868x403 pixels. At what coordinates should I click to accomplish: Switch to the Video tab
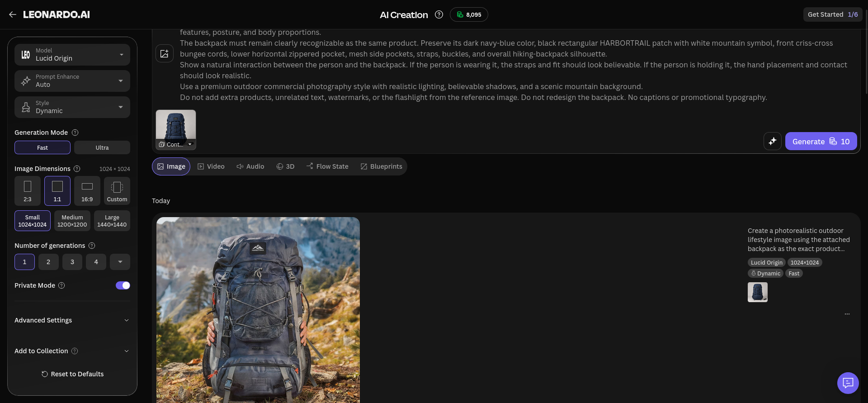pos(211,166)
